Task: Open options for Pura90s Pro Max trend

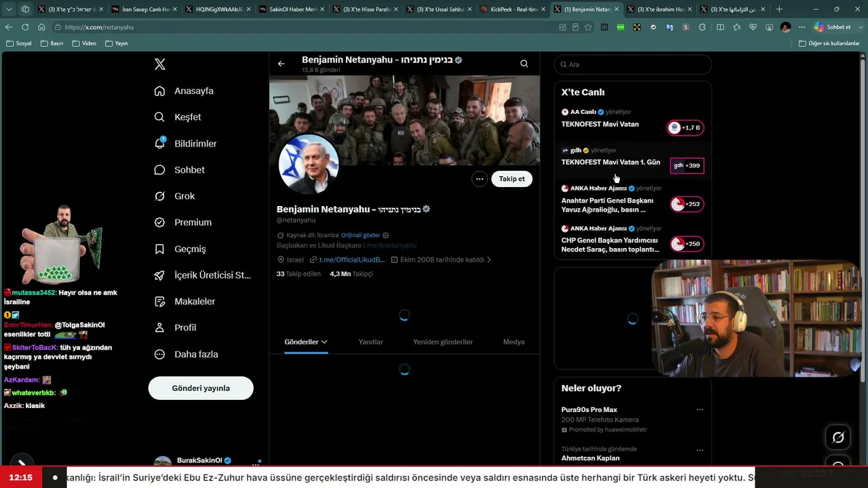Action: click(700, 410)
